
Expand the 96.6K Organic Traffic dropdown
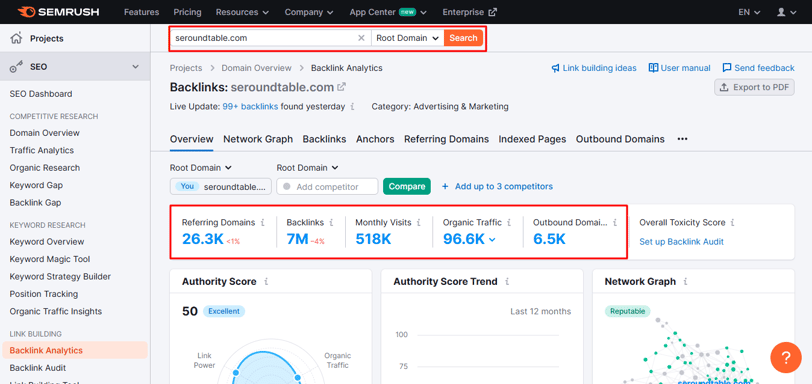(492, 239)
